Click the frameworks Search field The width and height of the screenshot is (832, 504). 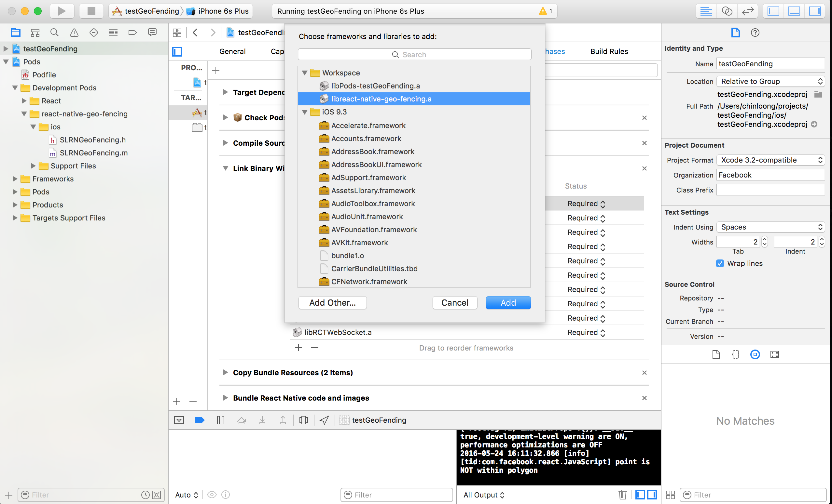[414, 54]
